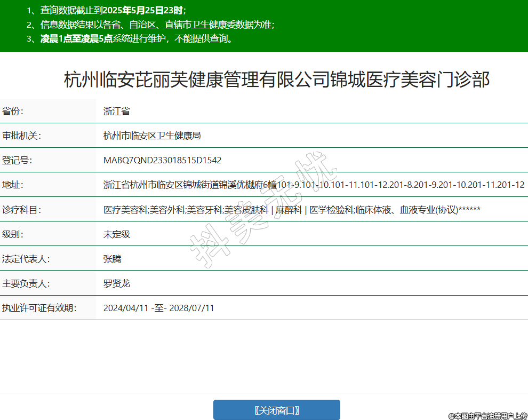Screen dimensions: 528x420
Task: Click the 关闭窗口 button
Action: [x=276, y=410]
